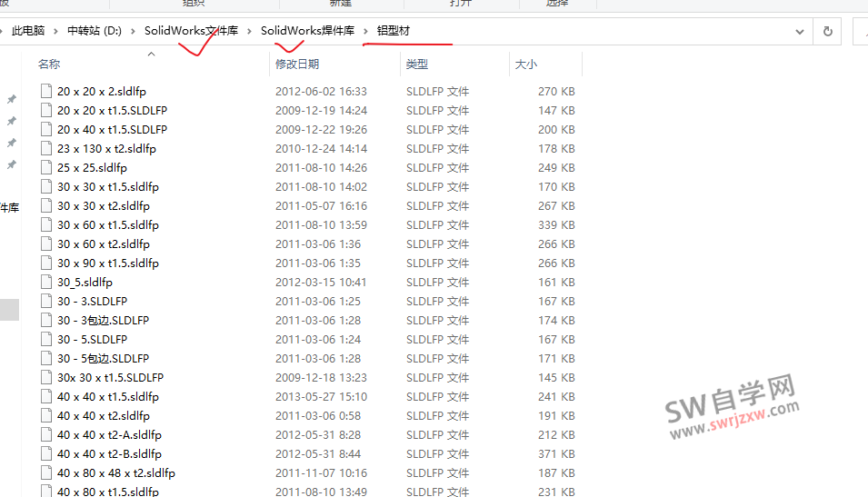
Task: Select the file 40 x 80 x 48 x t2.sldlfp
Action: pyautogui.click(x=115, y=472)
